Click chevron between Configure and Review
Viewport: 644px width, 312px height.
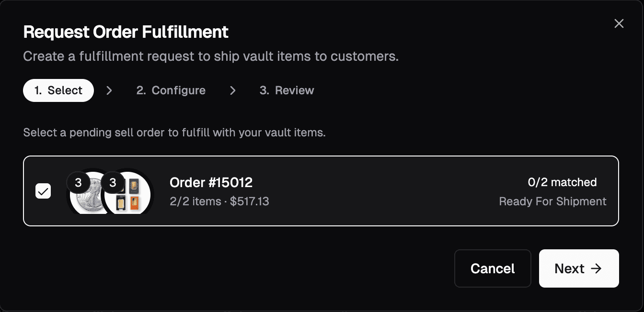[x=233, y=90]
